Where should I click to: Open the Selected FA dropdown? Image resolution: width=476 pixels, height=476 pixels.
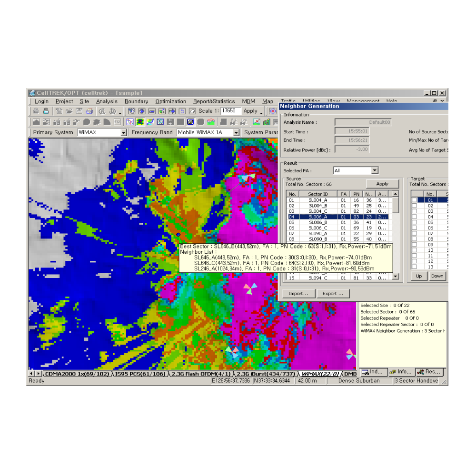coord(375,170)
